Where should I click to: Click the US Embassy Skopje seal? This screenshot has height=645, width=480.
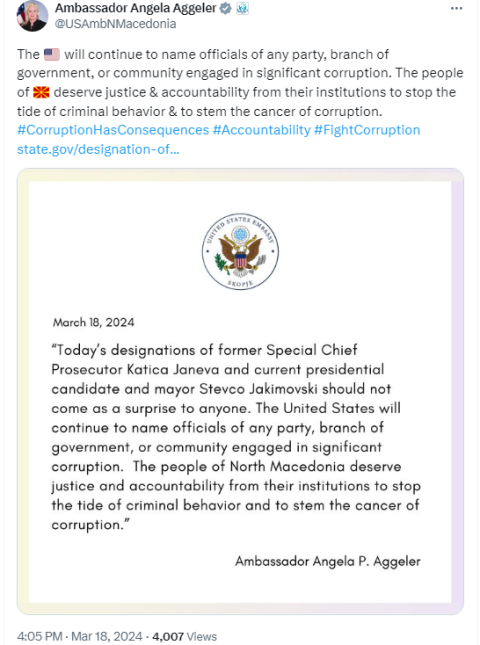tap(240, 251)
